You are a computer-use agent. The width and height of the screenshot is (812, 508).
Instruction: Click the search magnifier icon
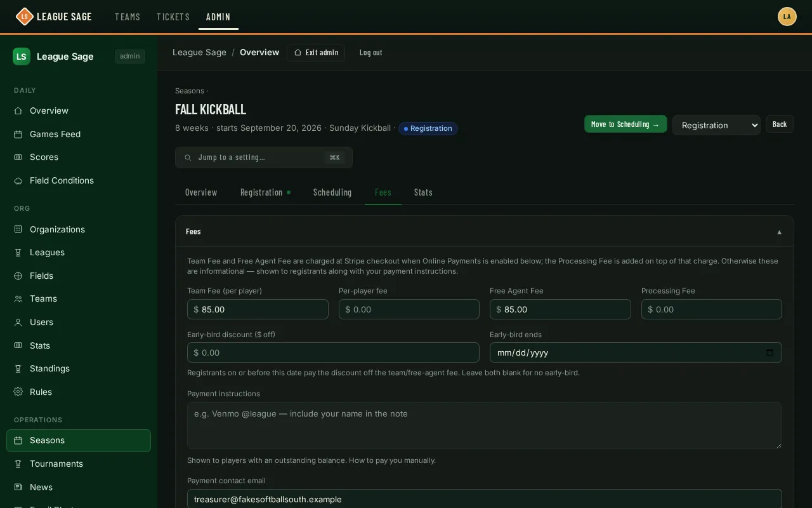[x=188, y=157]
